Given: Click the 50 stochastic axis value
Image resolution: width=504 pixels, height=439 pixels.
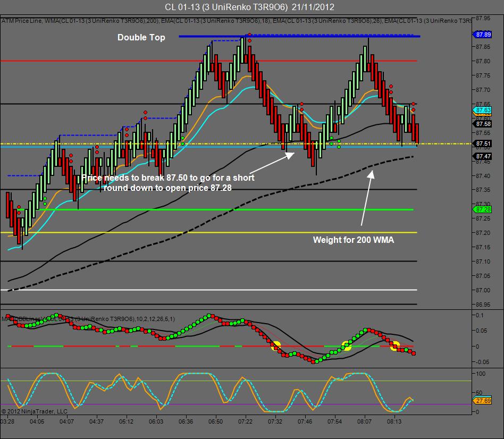Looking at the screenshot, I should coord(479,393).
